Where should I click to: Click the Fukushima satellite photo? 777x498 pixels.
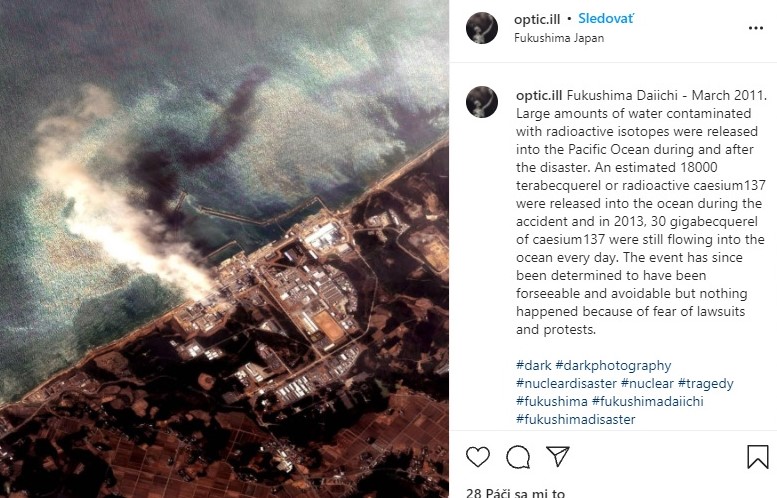pos(224,249)
